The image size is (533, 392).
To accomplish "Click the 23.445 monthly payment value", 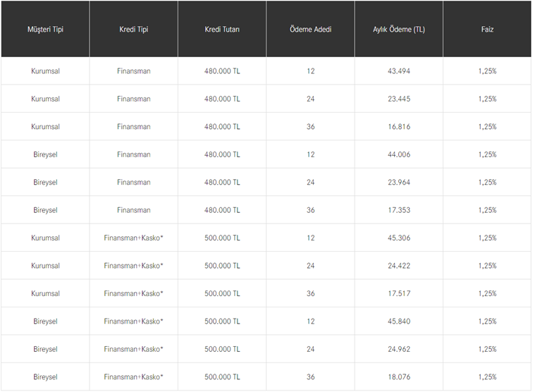I will 399,99.
